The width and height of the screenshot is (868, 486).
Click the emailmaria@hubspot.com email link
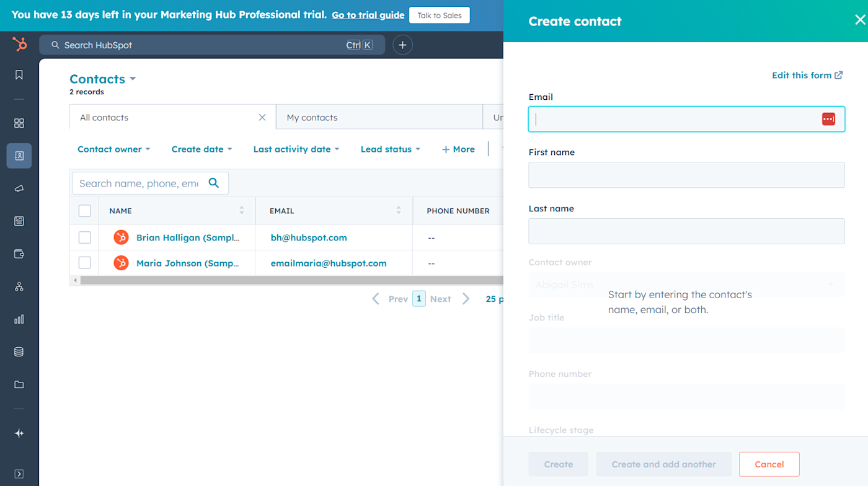[329, 263]
